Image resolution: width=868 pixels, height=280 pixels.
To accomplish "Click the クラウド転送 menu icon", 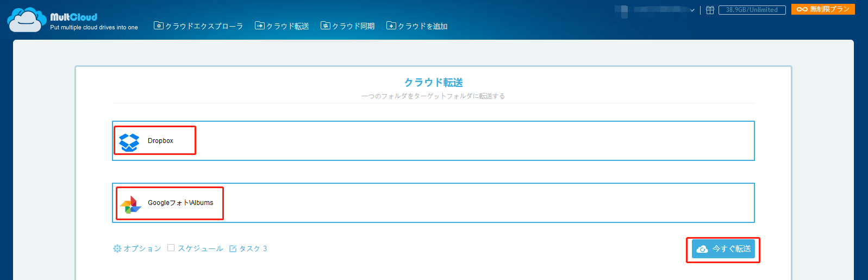I will pyautogui.click(x=260, y=26).
